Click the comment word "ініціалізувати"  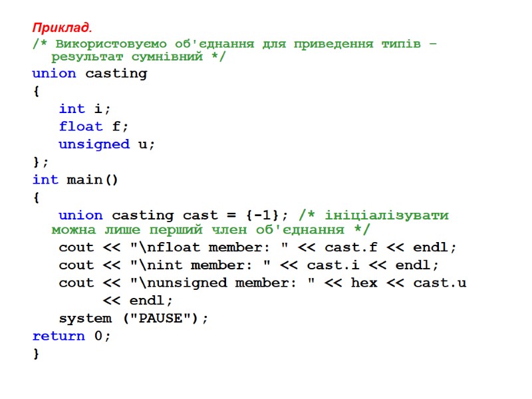coord(386,215)
